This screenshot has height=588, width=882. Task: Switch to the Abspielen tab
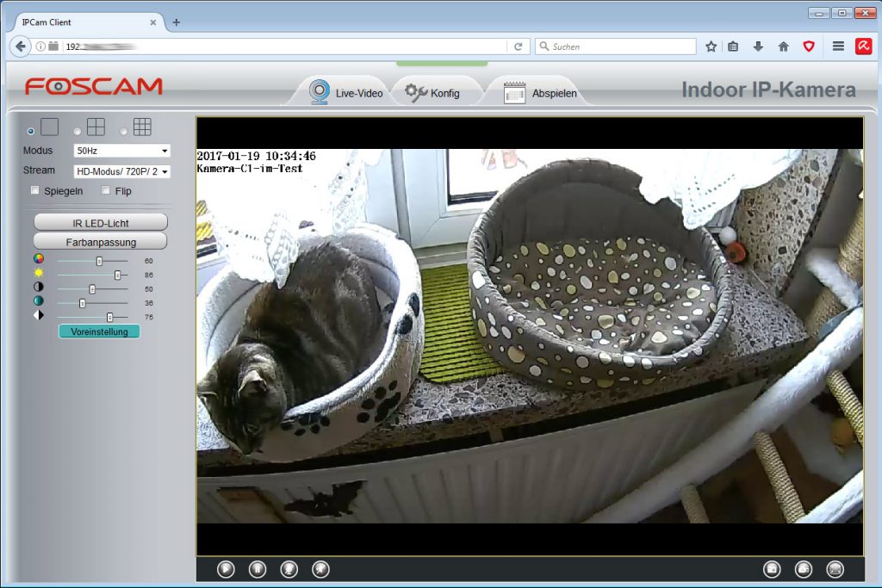(x=541, y=93)
